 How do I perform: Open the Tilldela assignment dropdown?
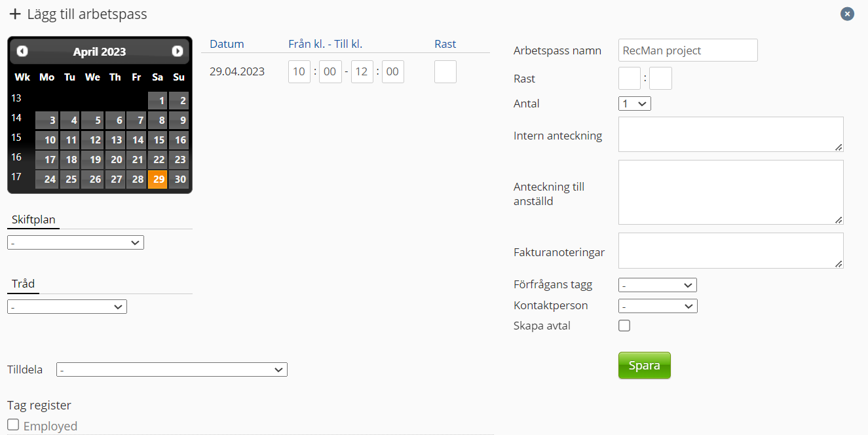click(x=172, y=370)
